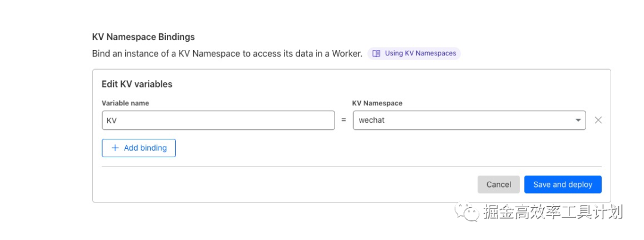Expand the KV Namespace dropdown arrow
Viewport: 644px width, 240px height.
click(x=578, y=120)
